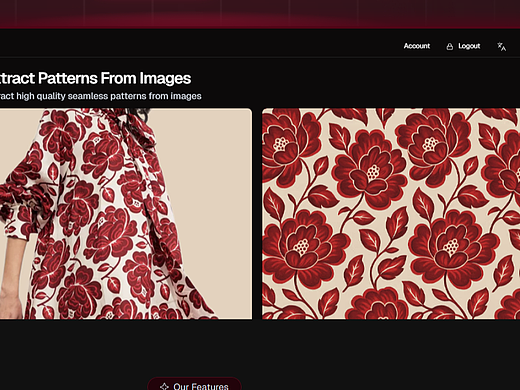Open the language translation icon
The height and width of the screenshot is (390, 520).
click(501, 46)
